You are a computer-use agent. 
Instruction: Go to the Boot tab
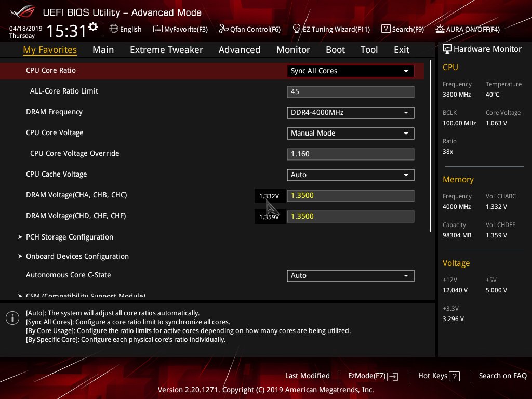[335, 50]
